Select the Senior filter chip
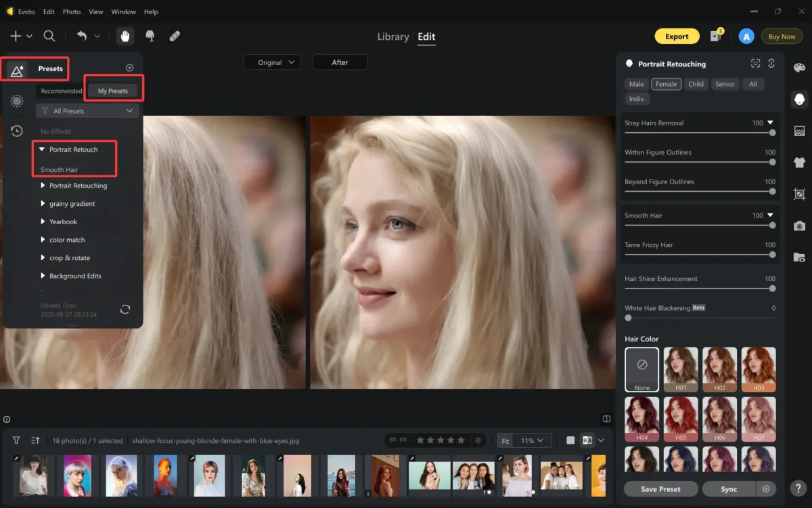The image size is (812, 508). point(725,84)
